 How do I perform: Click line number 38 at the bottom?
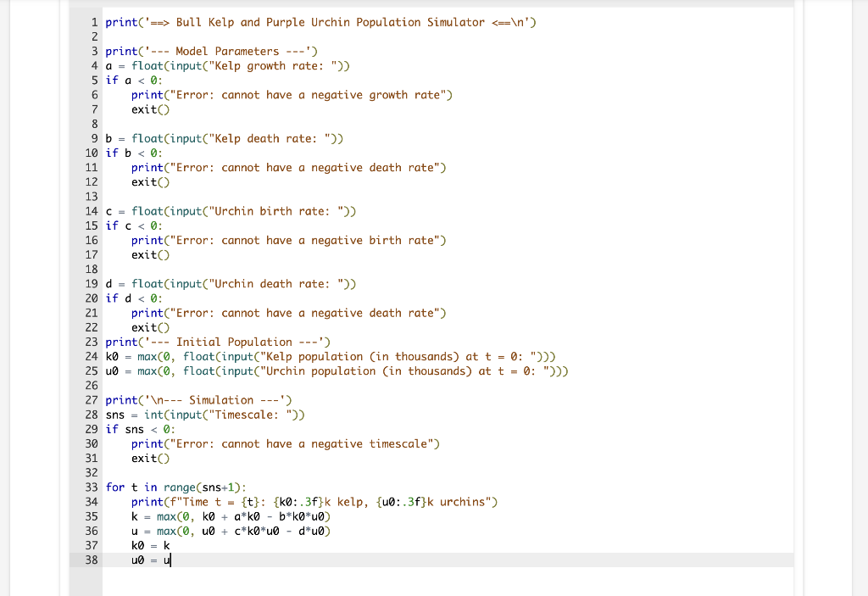pyautogui.click(x=91, y=560)
